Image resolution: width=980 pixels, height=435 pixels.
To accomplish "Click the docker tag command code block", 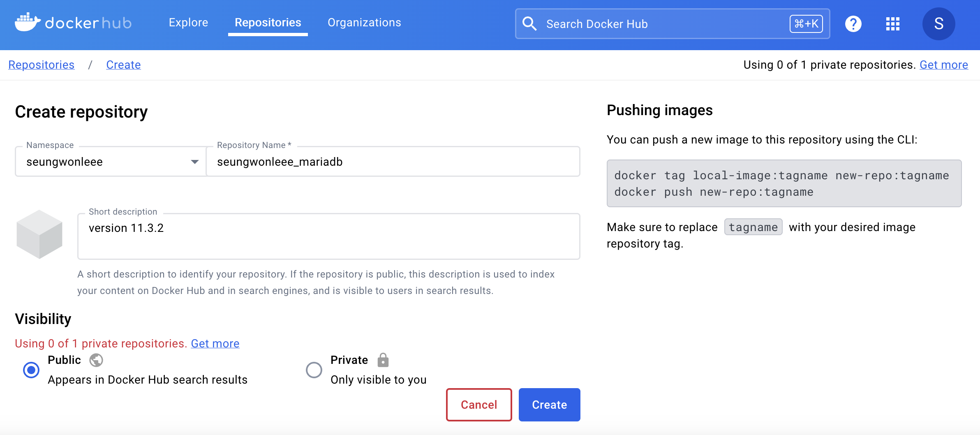I will 784,183.
